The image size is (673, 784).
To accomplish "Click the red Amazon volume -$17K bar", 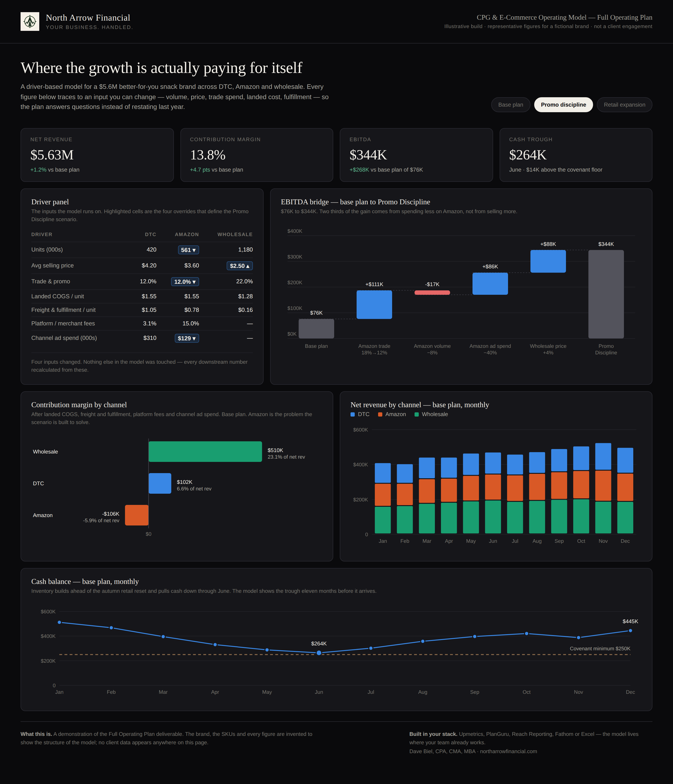I will (432, 292).
